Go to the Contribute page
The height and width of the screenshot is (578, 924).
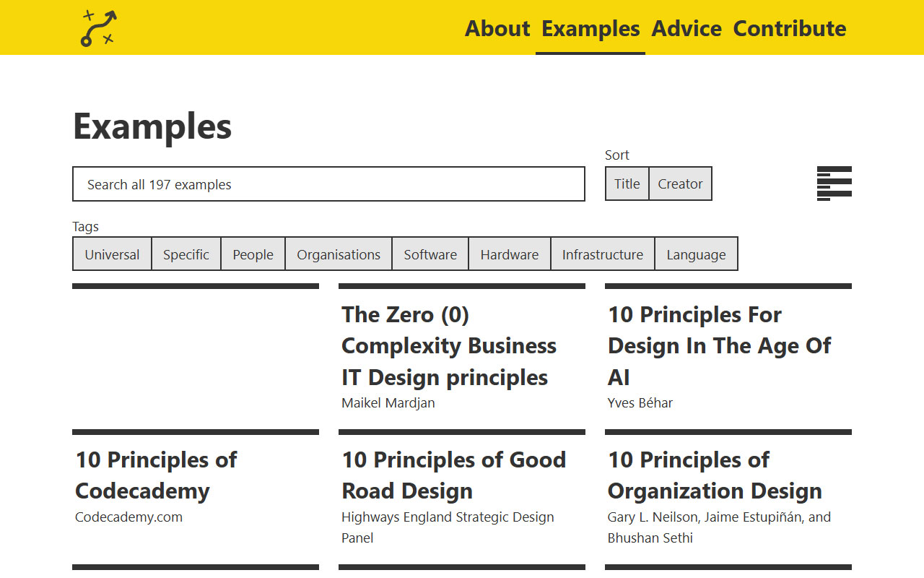click(x=789, y=29)
